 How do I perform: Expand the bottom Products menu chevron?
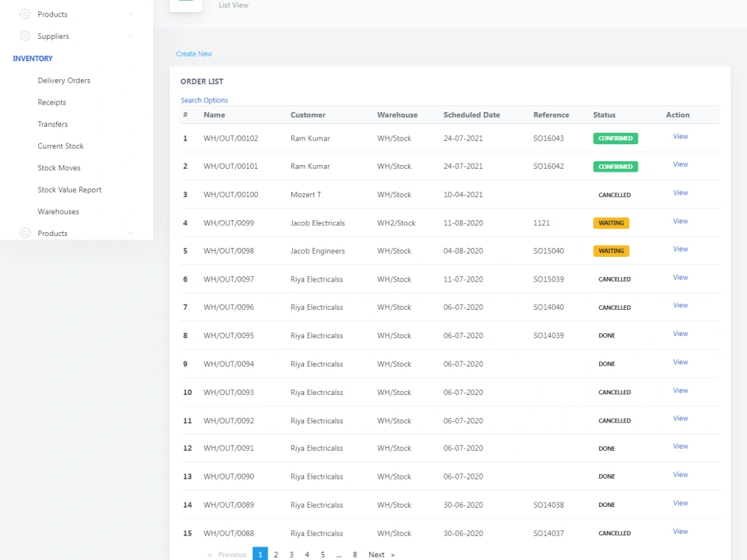pyautogui.click(x=131, y=233)
